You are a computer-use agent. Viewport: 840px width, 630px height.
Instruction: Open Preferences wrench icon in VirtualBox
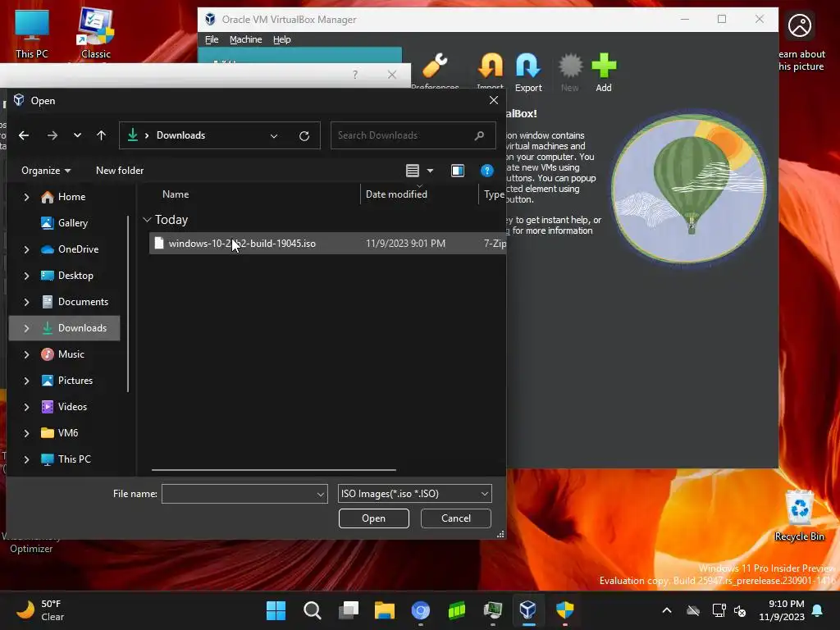[435, 71]
